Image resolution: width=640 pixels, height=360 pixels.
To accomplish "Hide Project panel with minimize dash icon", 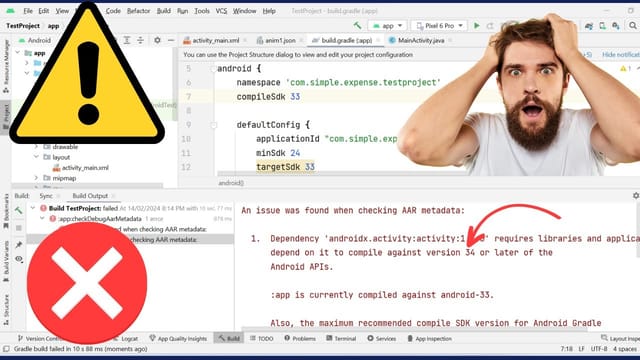I will (171, 40).
